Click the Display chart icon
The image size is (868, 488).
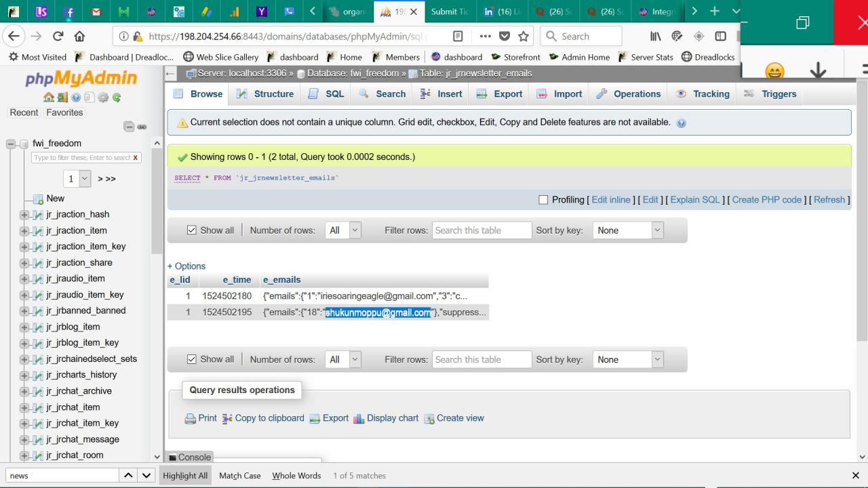pos(359,419)
